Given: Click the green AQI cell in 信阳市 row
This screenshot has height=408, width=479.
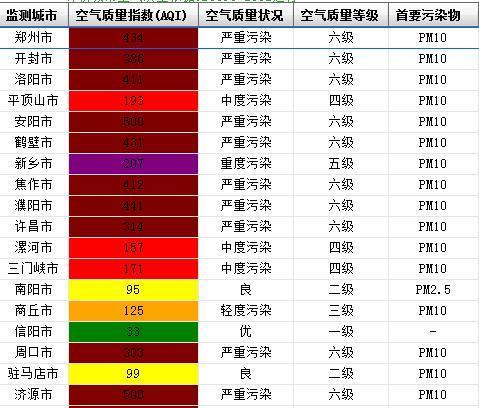Looking at the screenshot, I should [x=133, y=332].
